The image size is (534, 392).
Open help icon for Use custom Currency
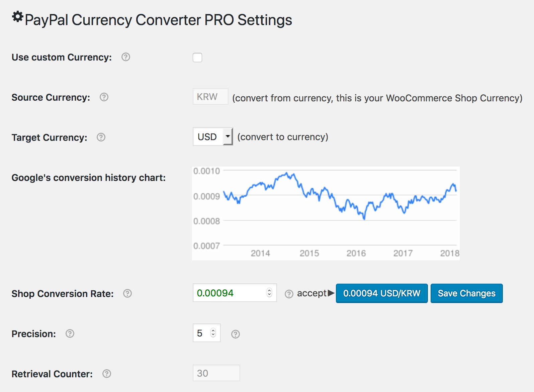[126, 57]
